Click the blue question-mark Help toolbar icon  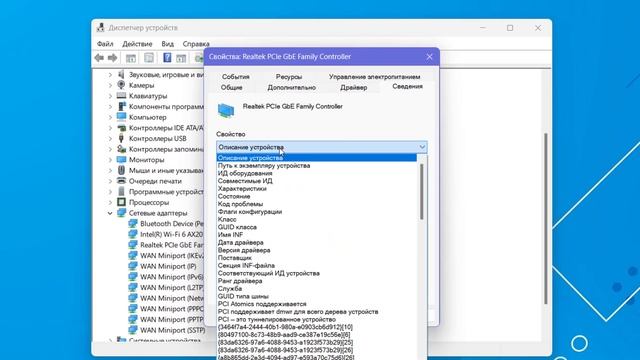[167, 58]
